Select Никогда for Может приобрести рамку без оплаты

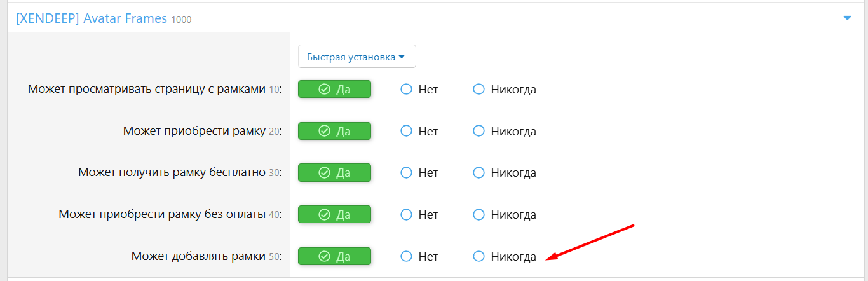tap(505, 215)
